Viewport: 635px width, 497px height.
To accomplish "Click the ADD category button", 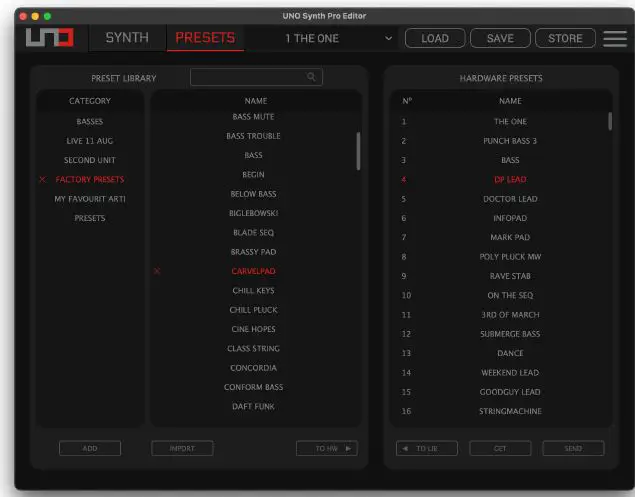I will pos(90,448).
